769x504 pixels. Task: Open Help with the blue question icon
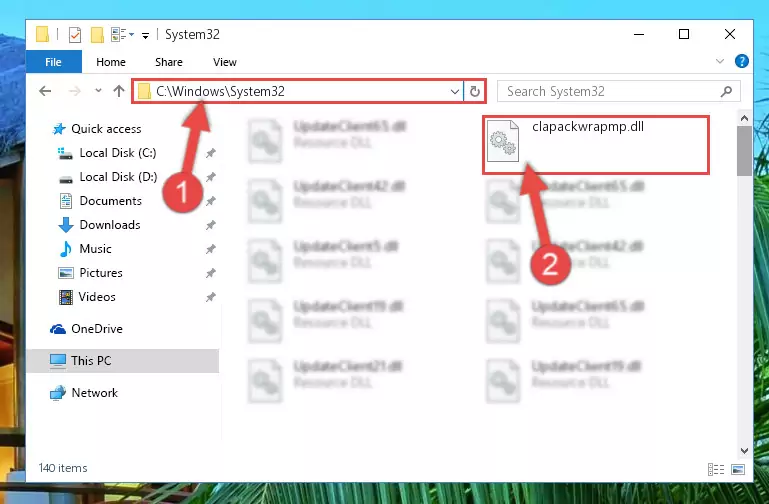[742, 61]
